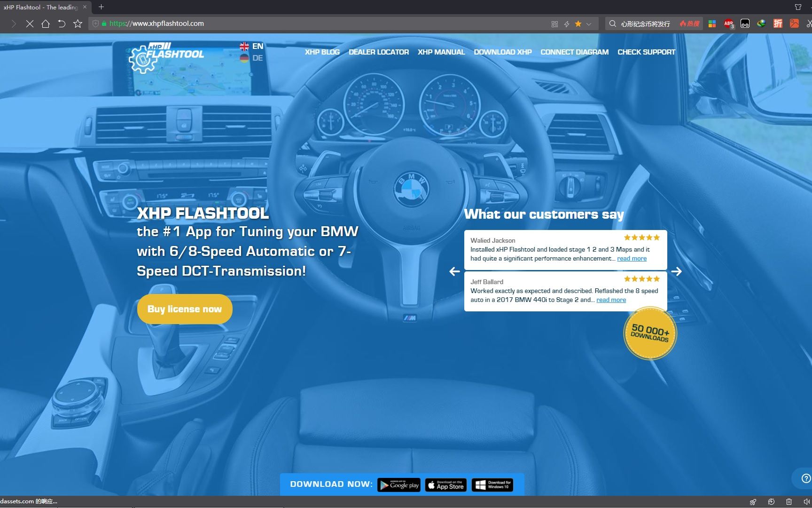Open the help question mark bubble
The height and width of the screenshot is (508, 812).
(805, 478)
